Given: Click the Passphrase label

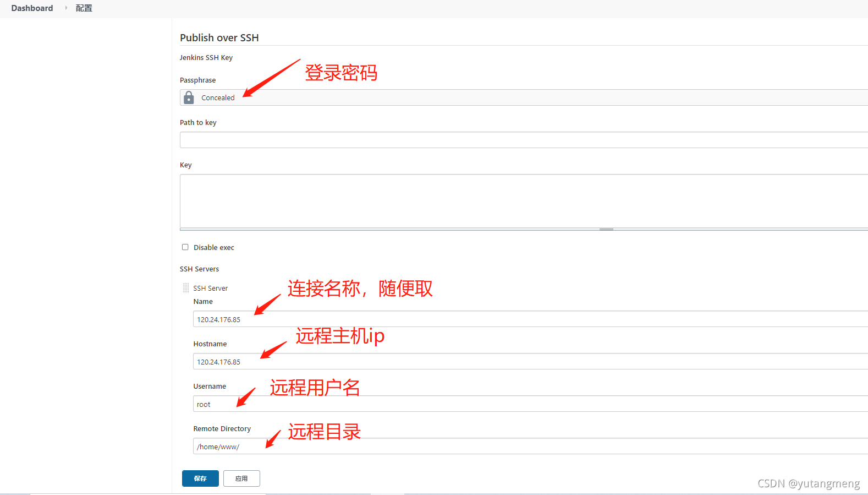Looking at the screenshot, I should [197, 80].
